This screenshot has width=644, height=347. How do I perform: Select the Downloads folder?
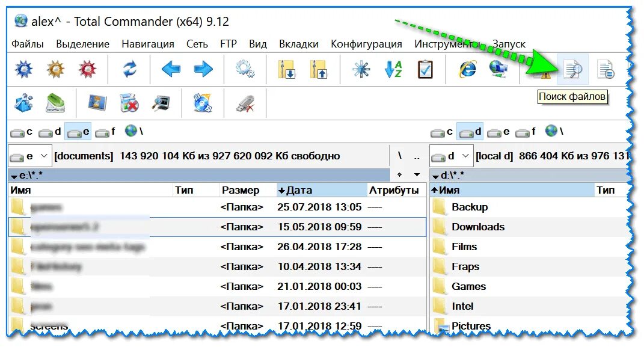click(478, 227)
